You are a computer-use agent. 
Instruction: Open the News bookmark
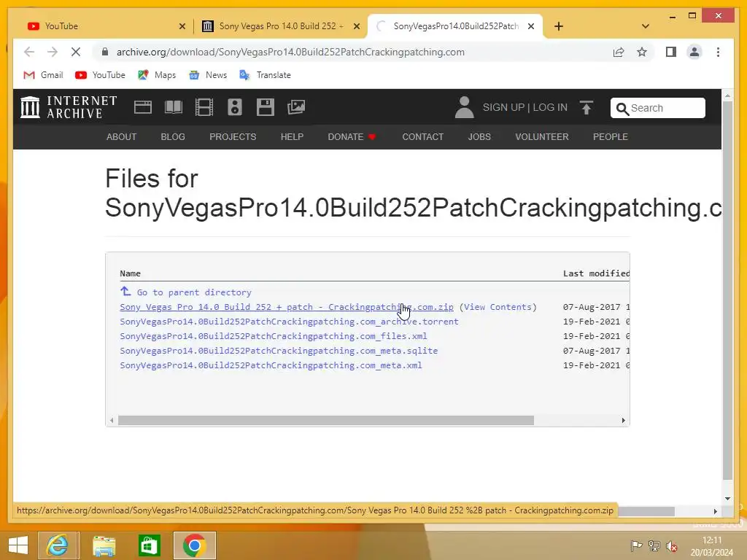(x=208, y=75)
